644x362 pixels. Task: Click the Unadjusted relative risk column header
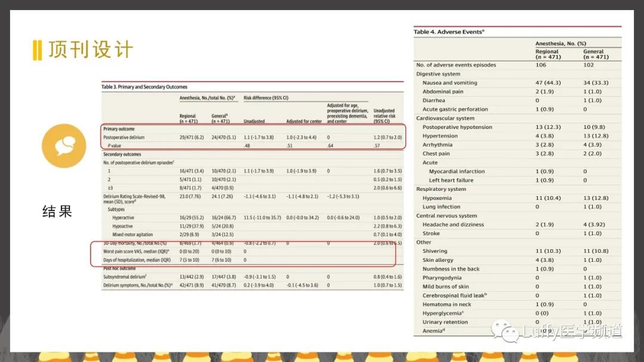pos(385,116)
